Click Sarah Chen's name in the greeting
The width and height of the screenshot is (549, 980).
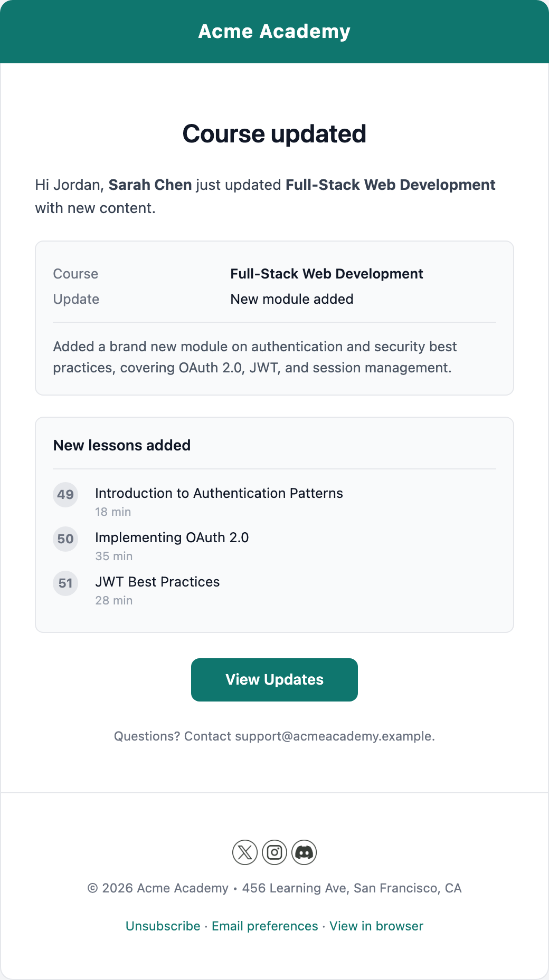(150, 185)
